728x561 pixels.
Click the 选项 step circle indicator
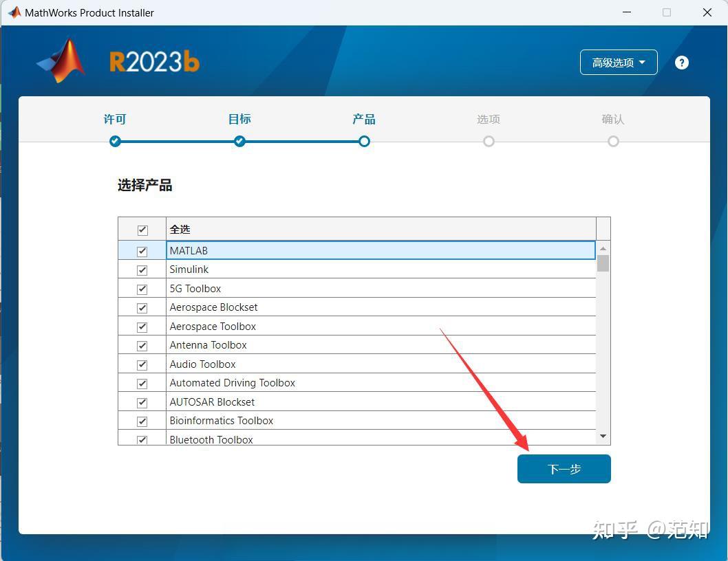pyautogui.click(x=489, y=142)
